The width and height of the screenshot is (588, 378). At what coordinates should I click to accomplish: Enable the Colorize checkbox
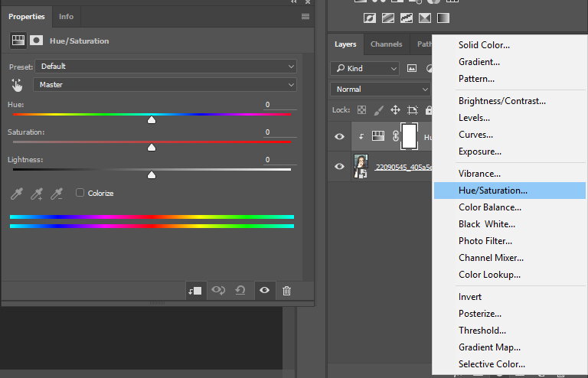(80, 193)
